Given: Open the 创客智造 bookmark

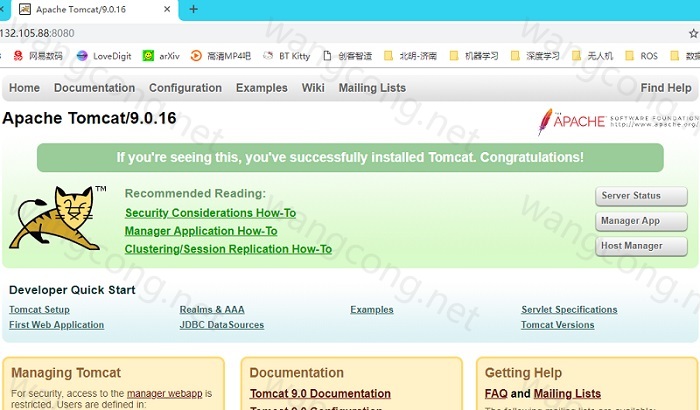Looking at the screenshot, I should (347, 56).
